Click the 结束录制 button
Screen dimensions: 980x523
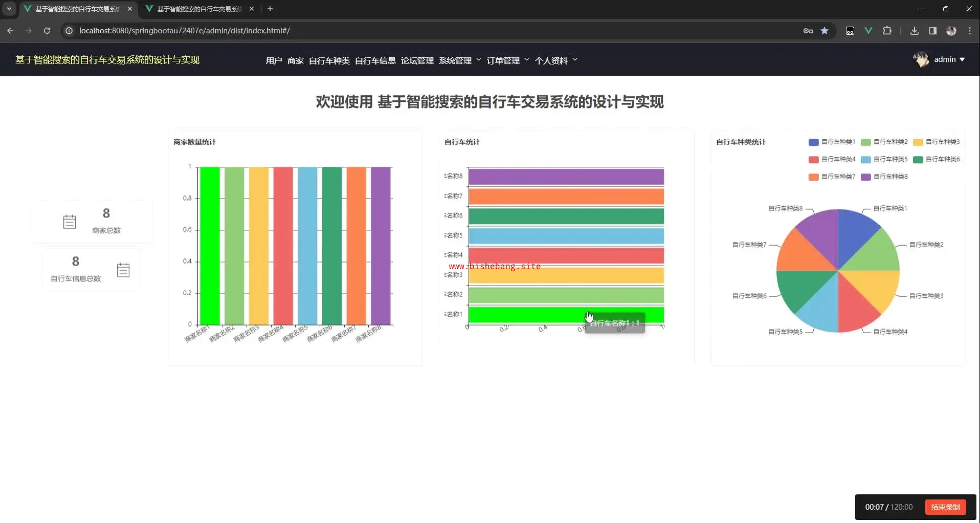coord(945,507)
